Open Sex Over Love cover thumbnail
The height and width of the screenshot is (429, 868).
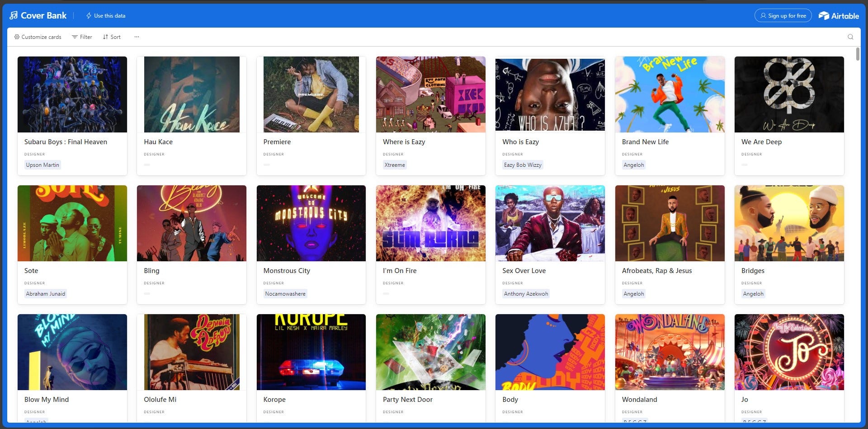pyautogui.click(x=550, y=223)
